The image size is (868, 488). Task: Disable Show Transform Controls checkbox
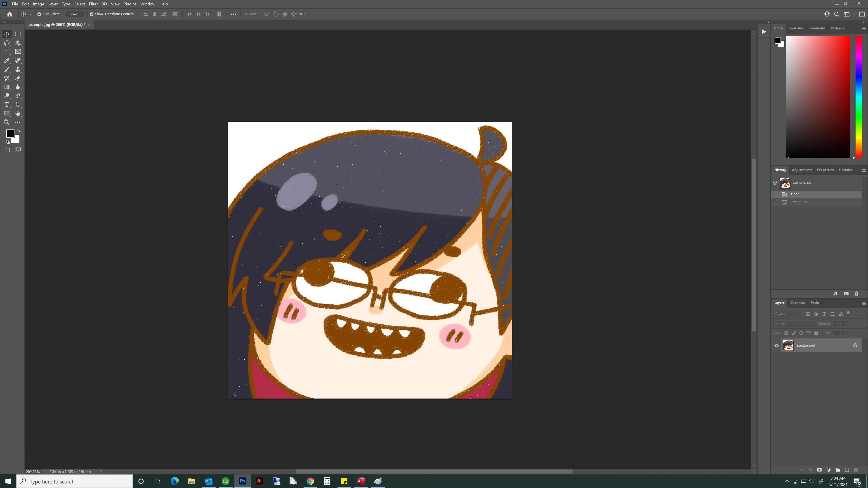point(92,14)
